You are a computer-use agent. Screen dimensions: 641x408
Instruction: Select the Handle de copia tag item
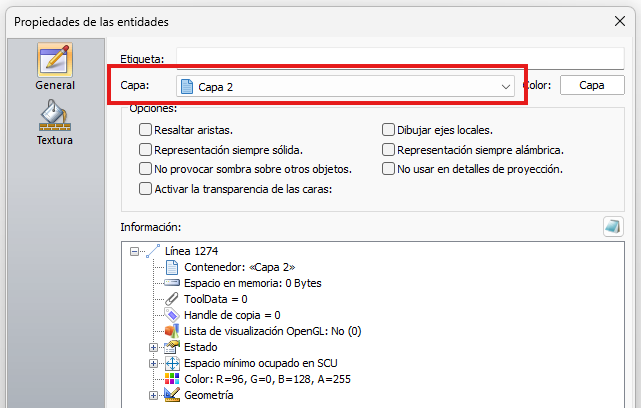click(x=222, y=315)
